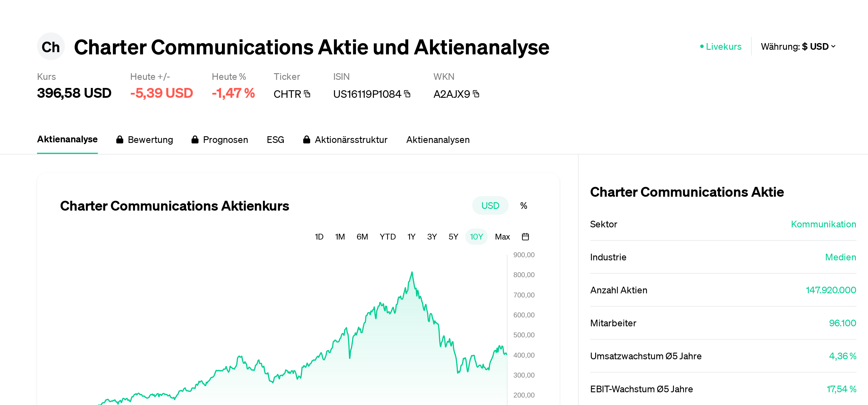Select the Max chart time range
The image size is (868, 405).
502,237
